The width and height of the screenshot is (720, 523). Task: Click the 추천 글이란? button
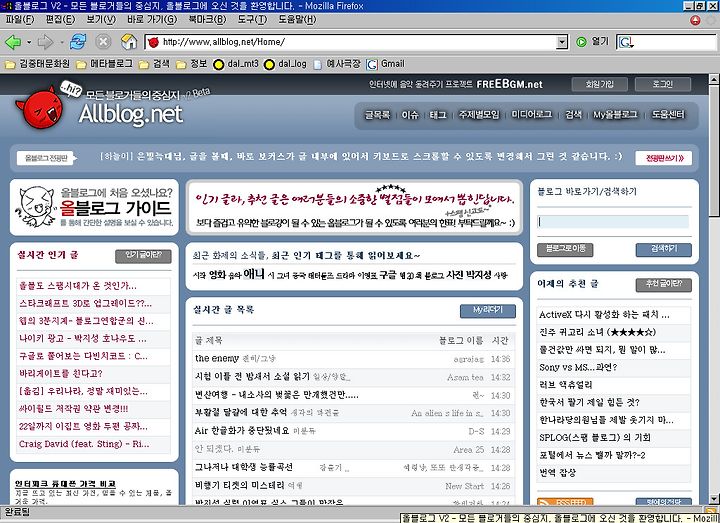point(664,284)
